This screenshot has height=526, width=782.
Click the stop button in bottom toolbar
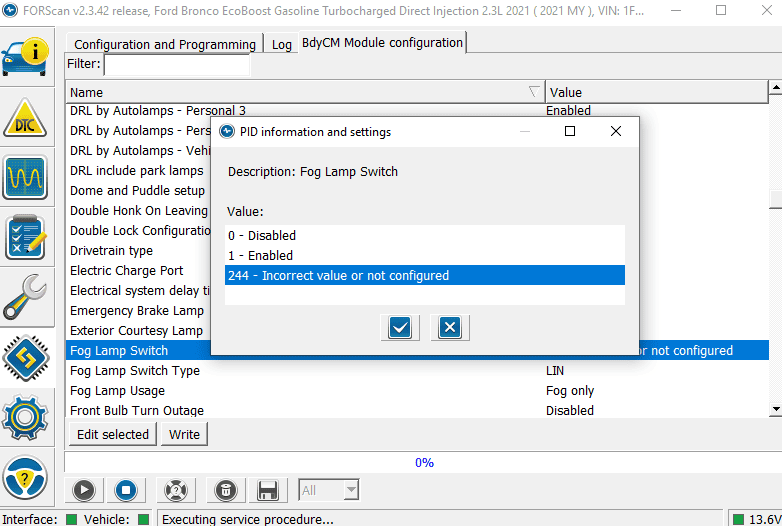(x=126, y=490)
